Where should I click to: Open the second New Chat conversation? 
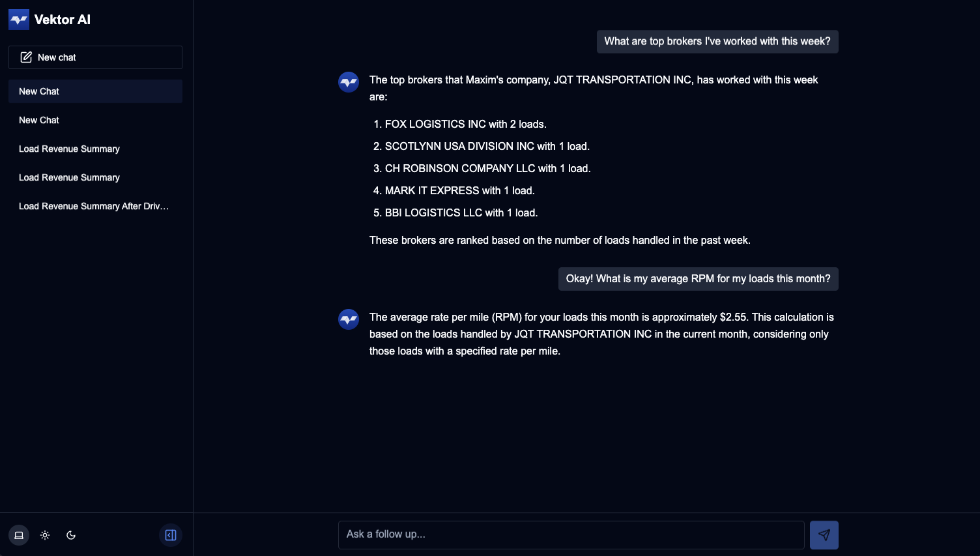tap(95, 120)
